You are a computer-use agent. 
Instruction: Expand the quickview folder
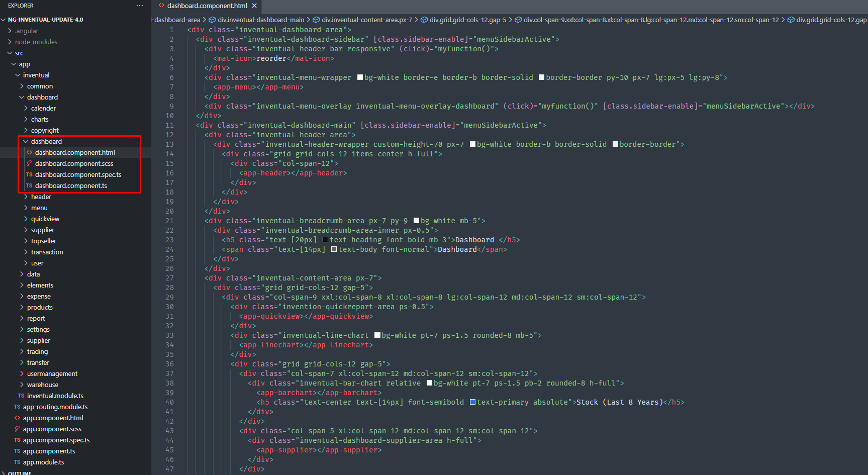click(26, 219)
